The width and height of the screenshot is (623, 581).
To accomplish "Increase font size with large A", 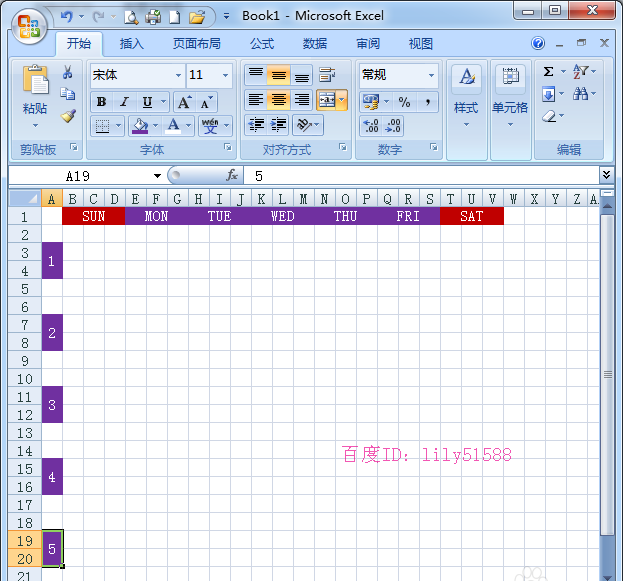I will click(x=184, y=102).
